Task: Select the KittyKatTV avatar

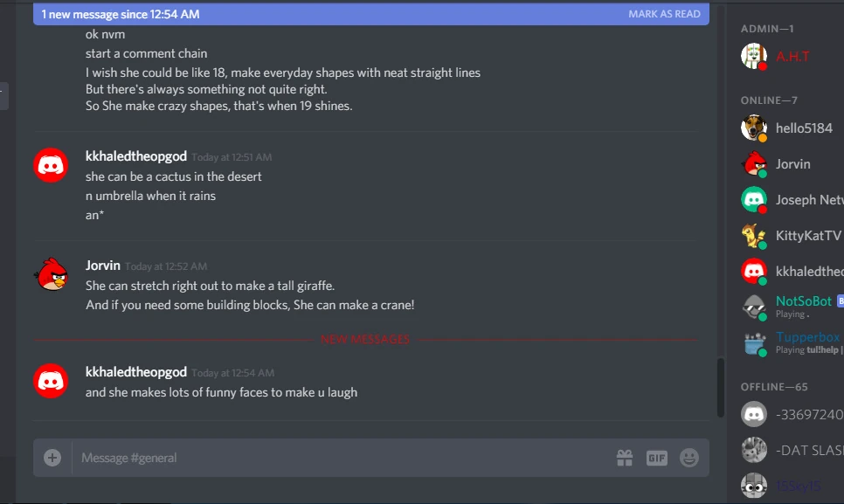Action: (753, 235)
